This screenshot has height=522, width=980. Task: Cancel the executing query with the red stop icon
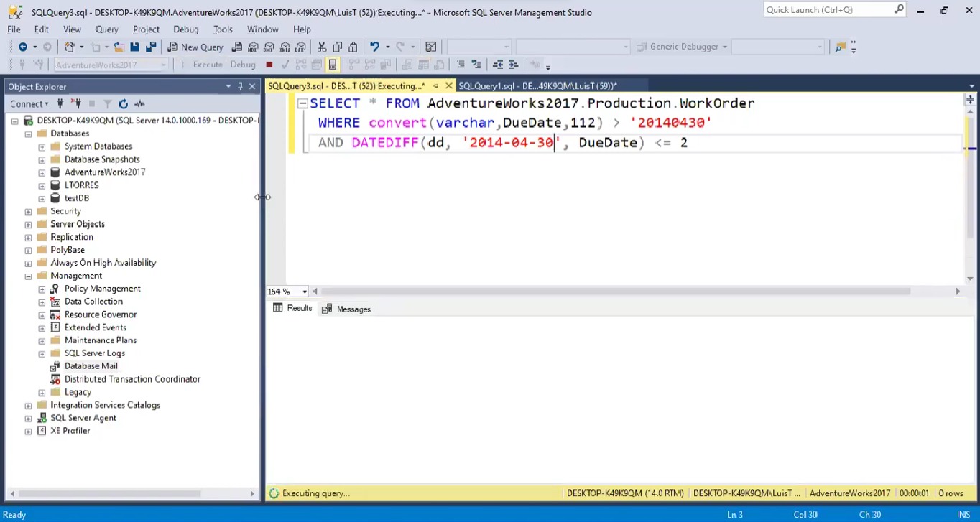click(269, 65)
